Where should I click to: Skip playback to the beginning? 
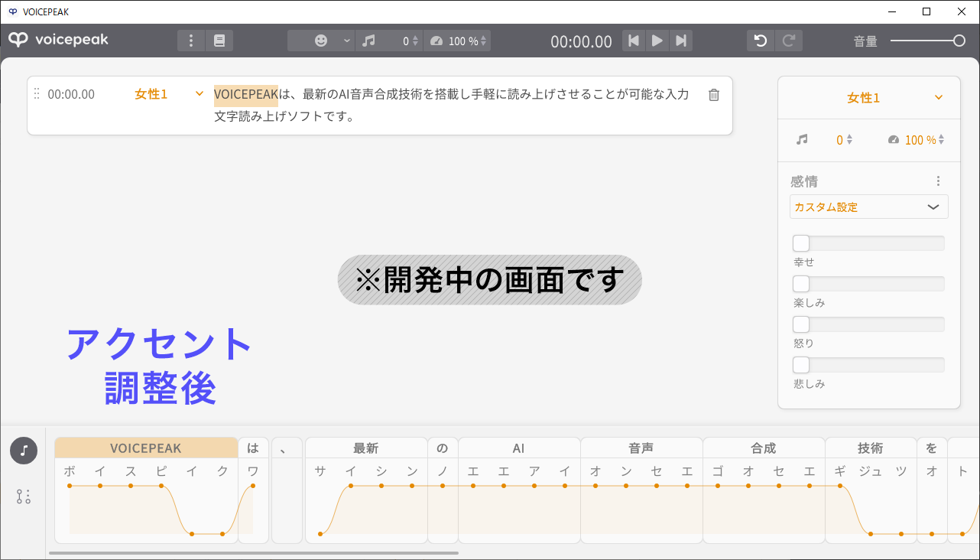point(634,41)
